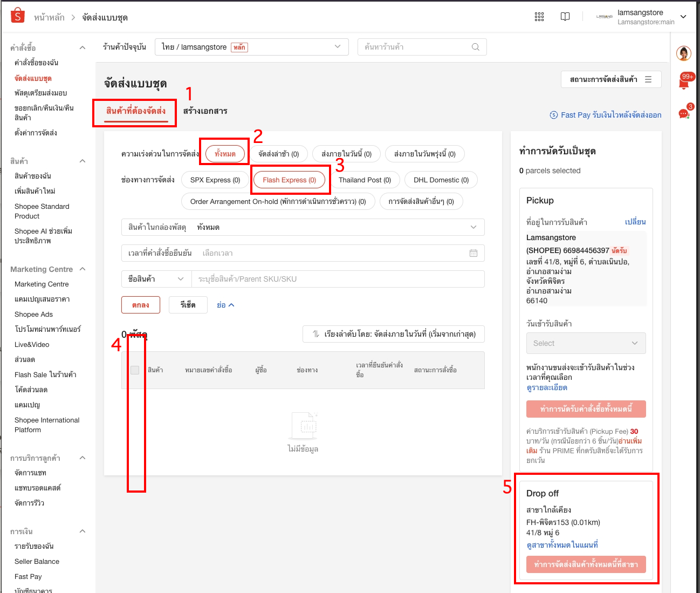The height and width of the screenshot is (593, 700).
Task: Open ตั้งค่าการจัดส่ง in the sidebar
Action: [36, 133]
